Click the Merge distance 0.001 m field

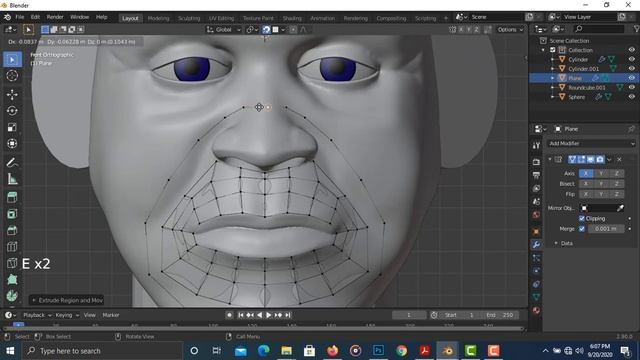click(x=606, y=229)
